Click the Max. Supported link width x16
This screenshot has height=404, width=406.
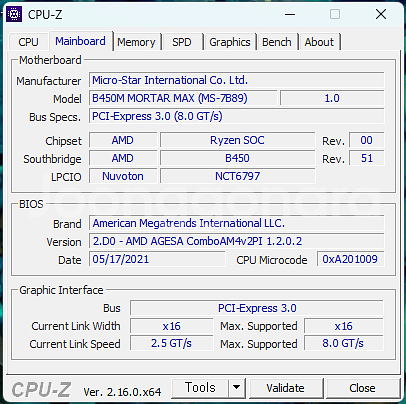[344, 326]
